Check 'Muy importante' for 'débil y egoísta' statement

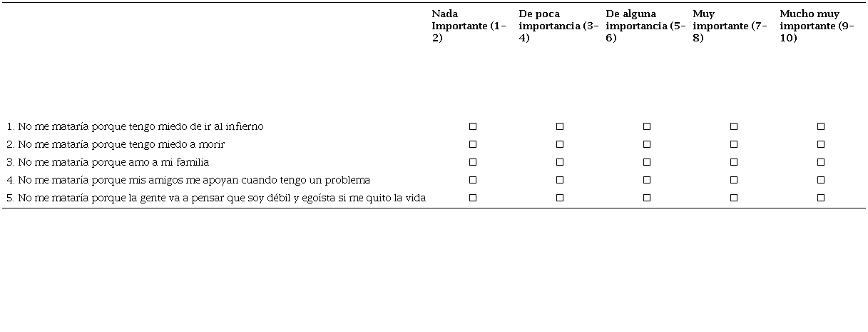[x=734, y=198]
